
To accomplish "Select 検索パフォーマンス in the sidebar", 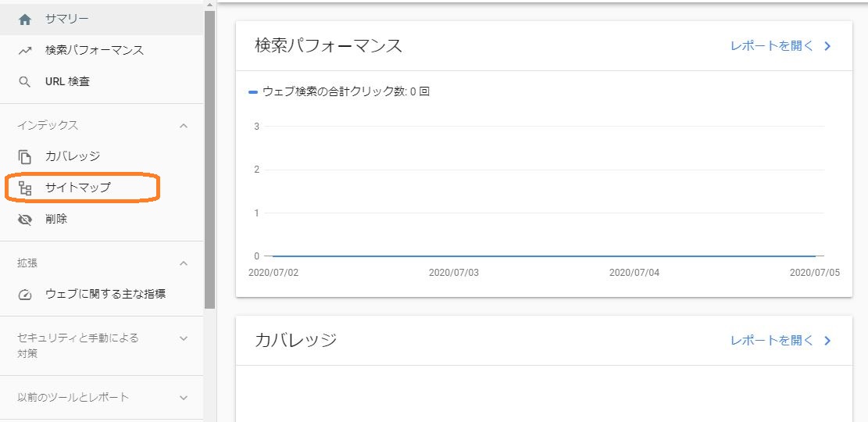I will [102, 50].
